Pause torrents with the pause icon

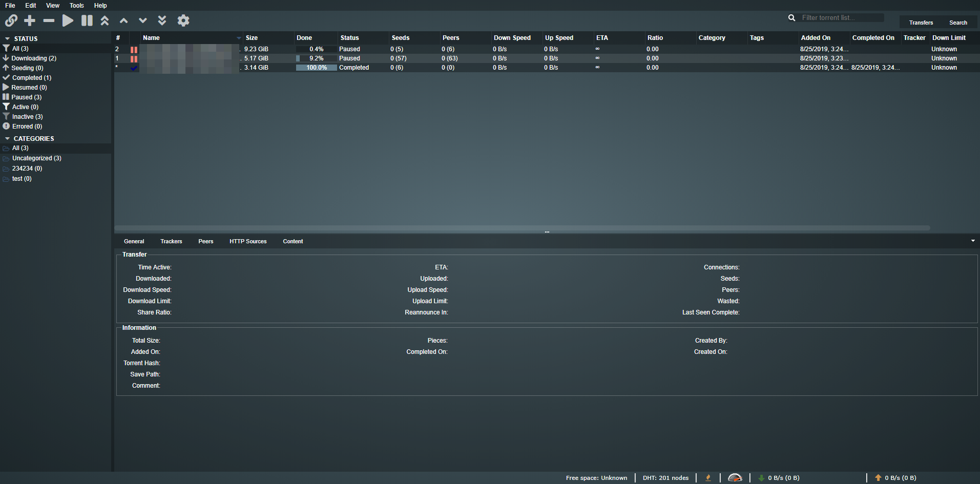point(87,20)
